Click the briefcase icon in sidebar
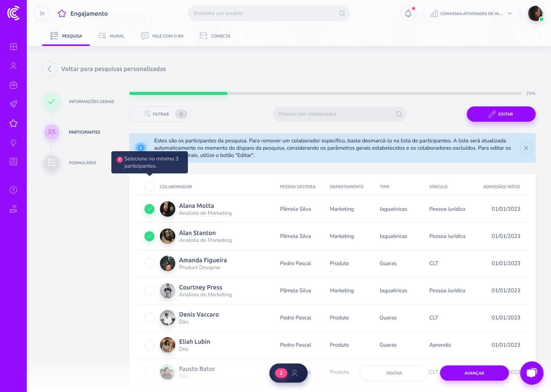Image resolution: width=551 pixels, height=392 pixels. (13, 85)
